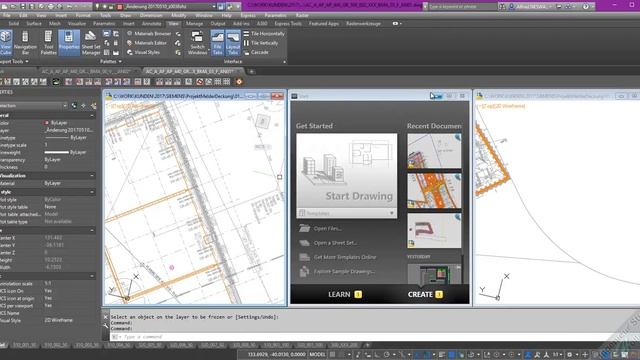The width and height of the screenshot is (640, 360).
Task: Collapse the General section in Properties
Action: pos(92,116)
